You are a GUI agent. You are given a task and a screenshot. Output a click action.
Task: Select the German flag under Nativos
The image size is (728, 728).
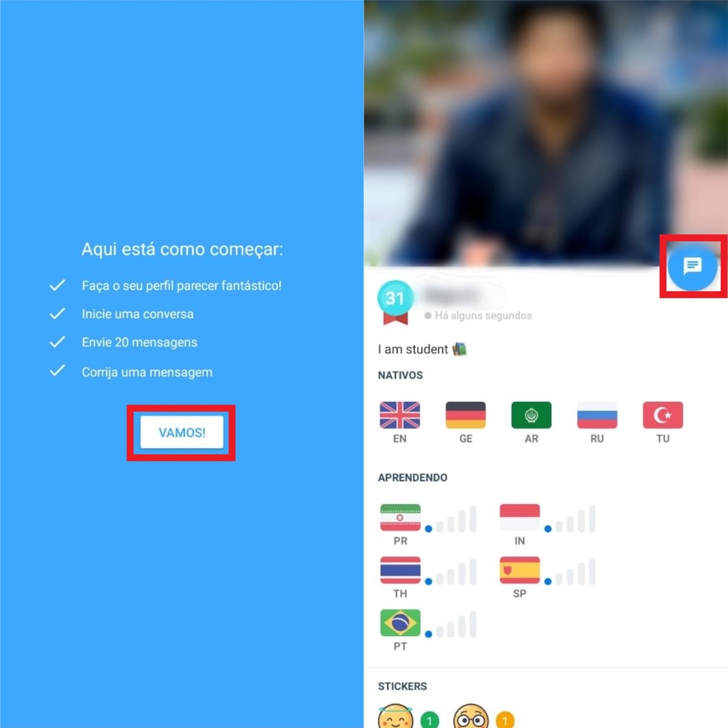(x=465, y=414)
